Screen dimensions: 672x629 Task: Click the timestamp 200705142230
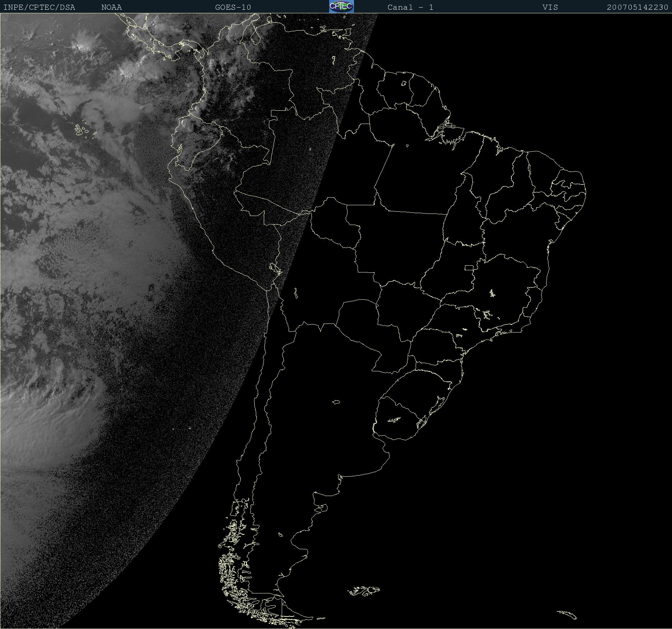[x=638, y=7]
